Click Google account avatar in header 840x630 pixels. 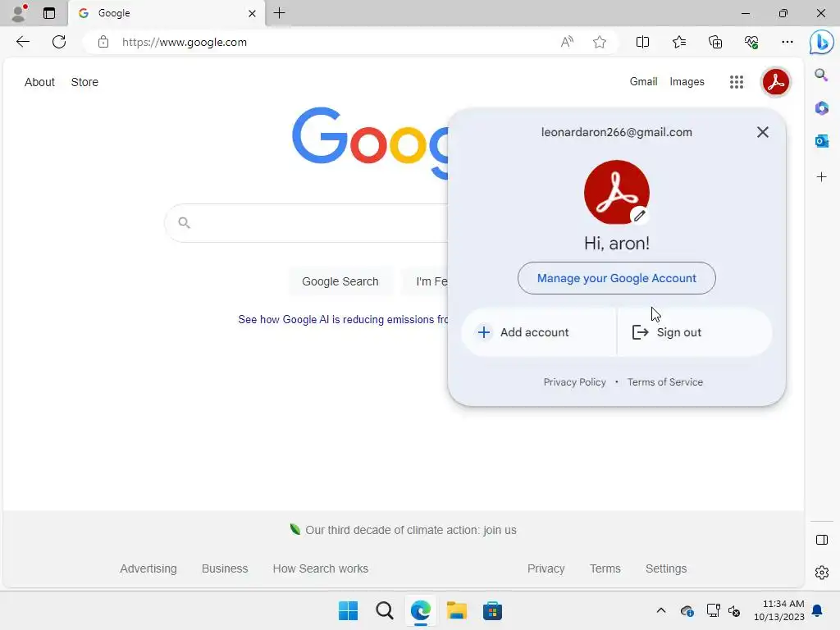(x=775, y=82)
